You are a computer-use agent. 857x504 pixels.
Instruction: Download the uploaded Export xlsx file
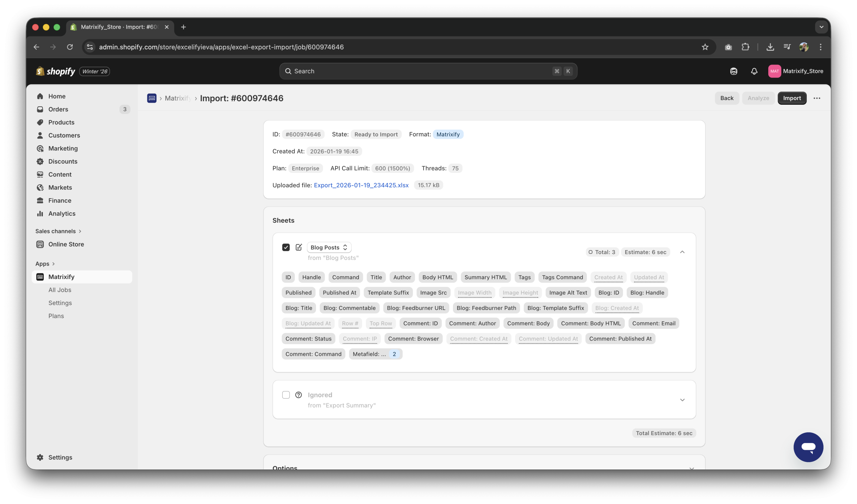pyautogui.click(x=361, y=185)
